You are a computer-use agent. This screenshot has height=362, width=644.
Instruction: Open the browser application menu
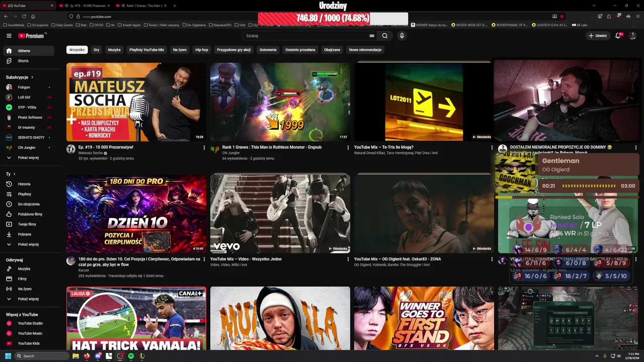pyautogui.click(x=638, y=17)
